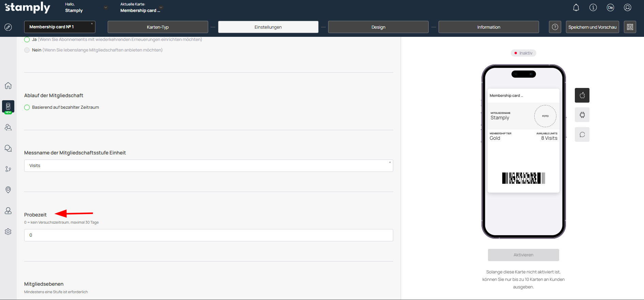644x300 pixels.
Task: Select 'Basierend auf bezahlter Zeitraum' option
Action: (27, 107)
